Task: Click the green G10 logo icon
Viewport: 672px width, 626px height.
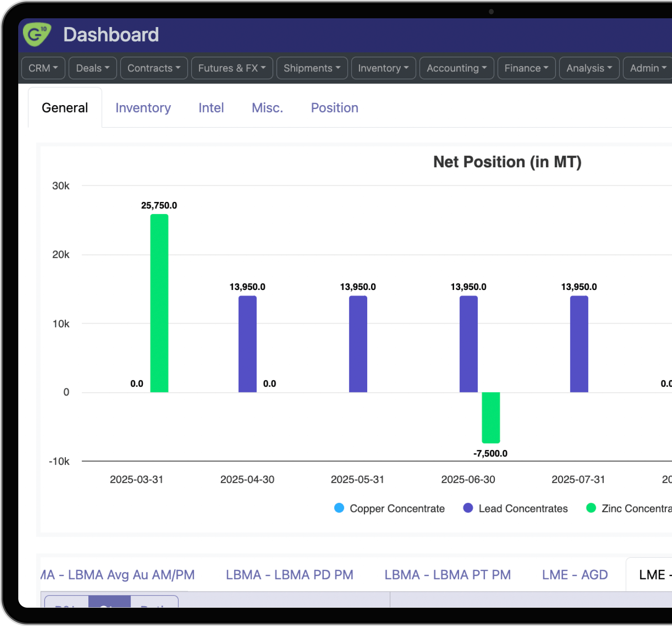Action: click(x=37, y=34)
